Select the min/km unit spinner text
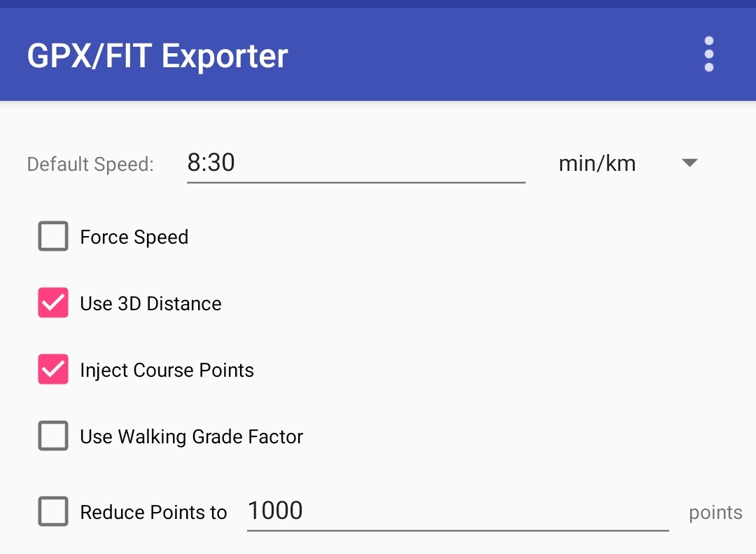Screen dimensions: 756x554 tap(597, 164)
